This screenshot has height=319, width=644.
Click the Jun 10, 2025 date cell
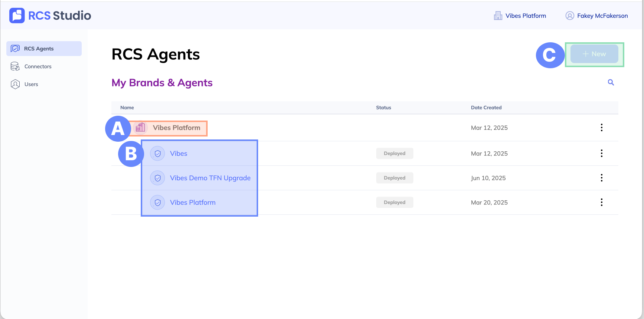488,178
